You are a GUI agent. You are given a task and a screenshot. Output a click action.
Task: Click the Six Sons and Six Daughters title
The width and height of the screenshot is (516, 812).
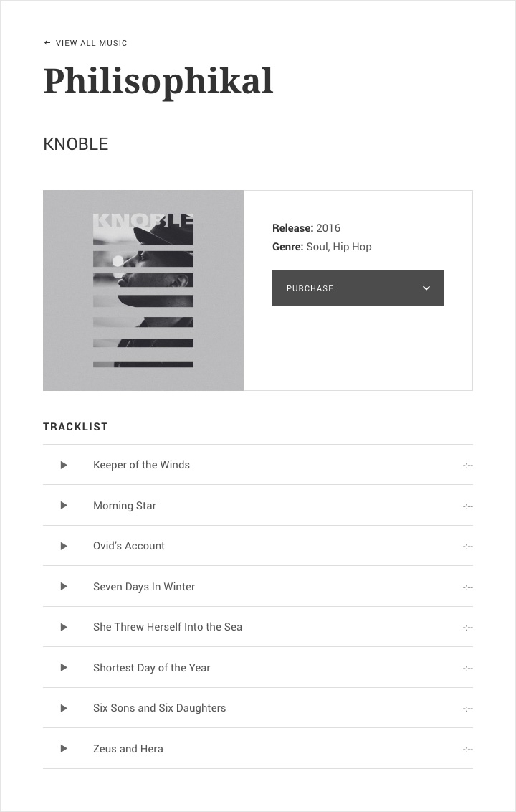point(159,708)
